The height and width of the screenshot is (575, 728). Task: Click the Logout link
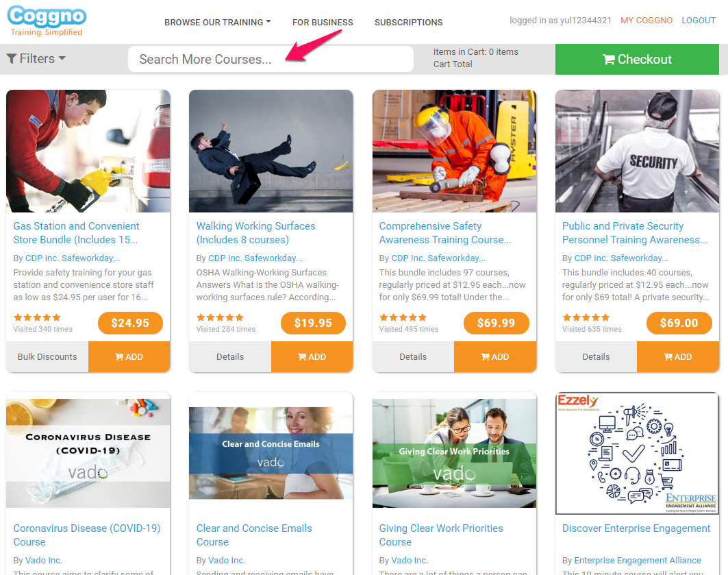pos(699,21)
